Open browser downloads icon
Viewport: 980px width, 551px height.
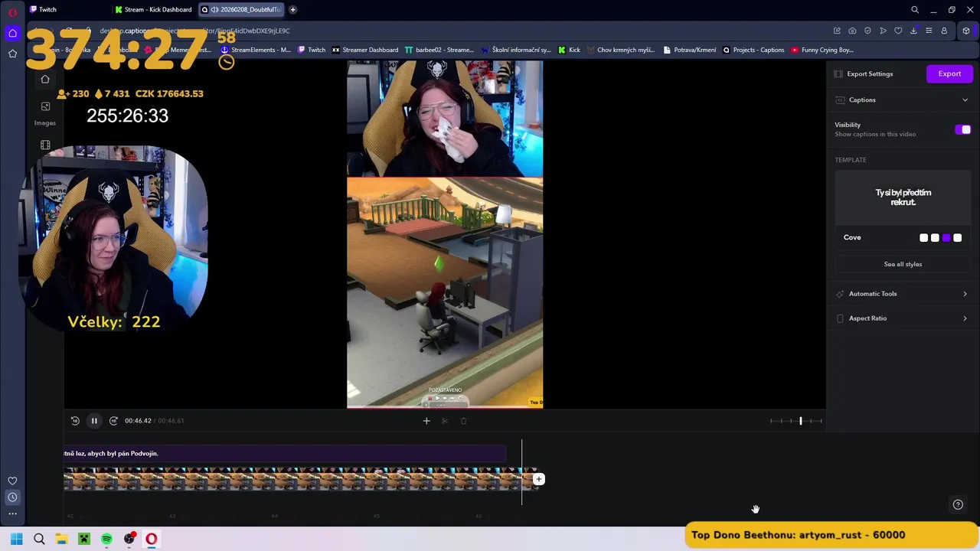(913, 31)
